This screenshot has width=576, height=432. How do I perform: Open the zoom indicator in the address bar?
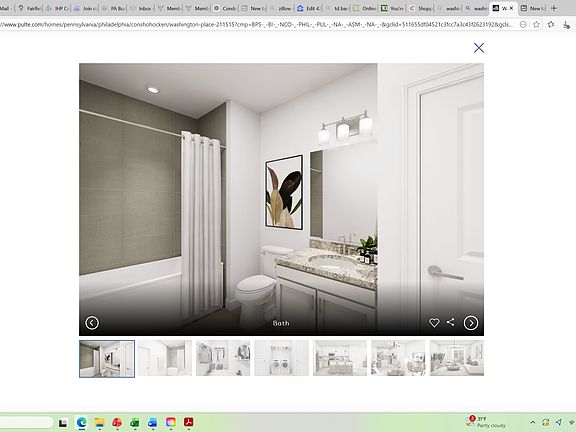[523, 25]
